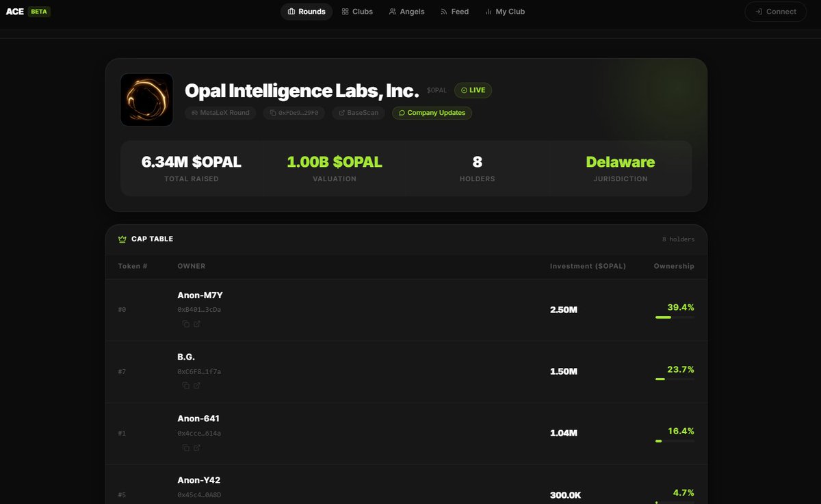
Task: Select the My Club tab
Action: point(505,12)
